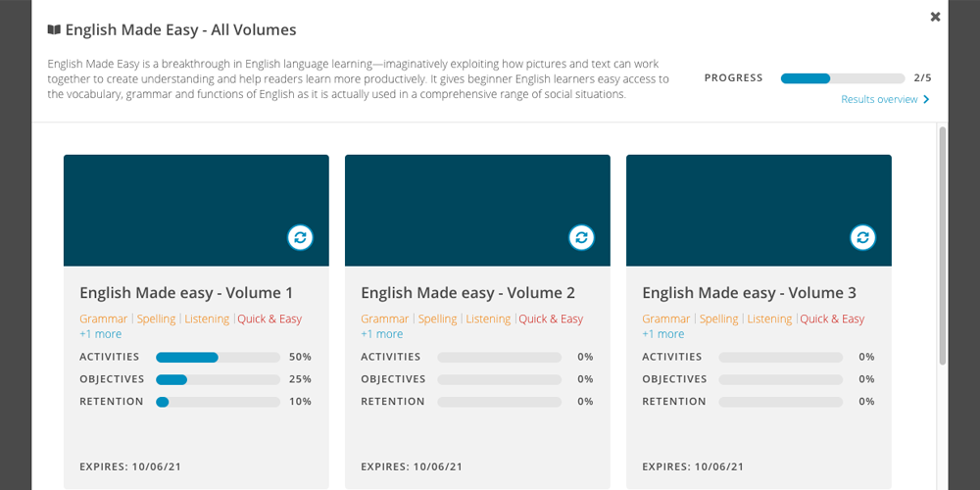
Task: Click the overall progress bar showing 2/5
Action: pos(842,78)
